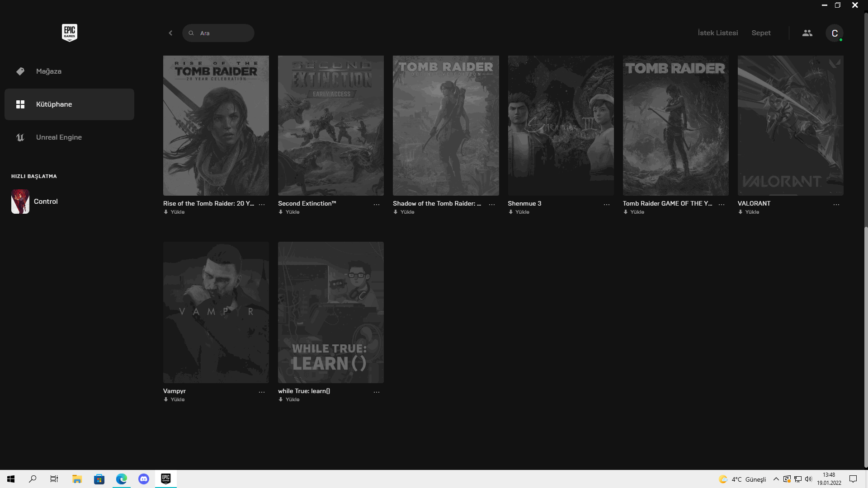Screen dimensions: 868x488
Task: Click Yükle under Rise of the Tomb Raider
Action: 174,212
